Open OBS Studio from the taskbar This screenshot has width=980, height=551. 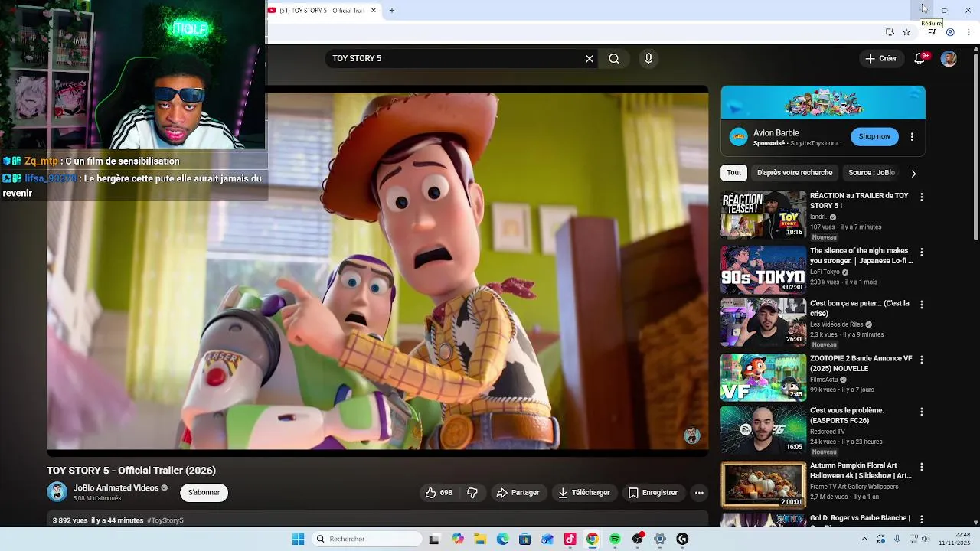(638, 540)
